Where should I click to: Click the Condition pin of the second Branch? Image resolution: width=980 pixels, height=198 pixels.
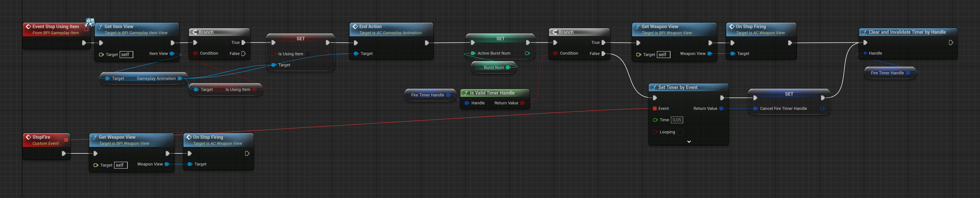pos(555,53)
